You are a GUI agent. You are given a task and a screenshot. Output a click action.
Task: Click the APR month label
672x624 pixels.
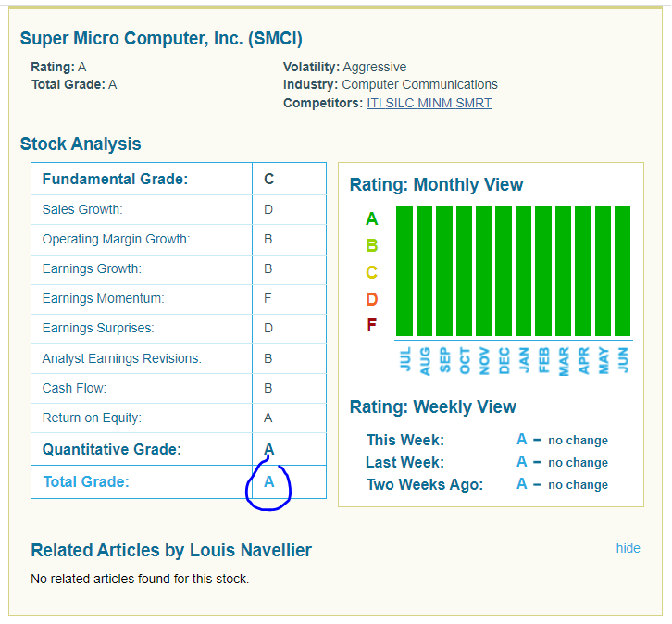pyautogui.click(x=583, y=360)
